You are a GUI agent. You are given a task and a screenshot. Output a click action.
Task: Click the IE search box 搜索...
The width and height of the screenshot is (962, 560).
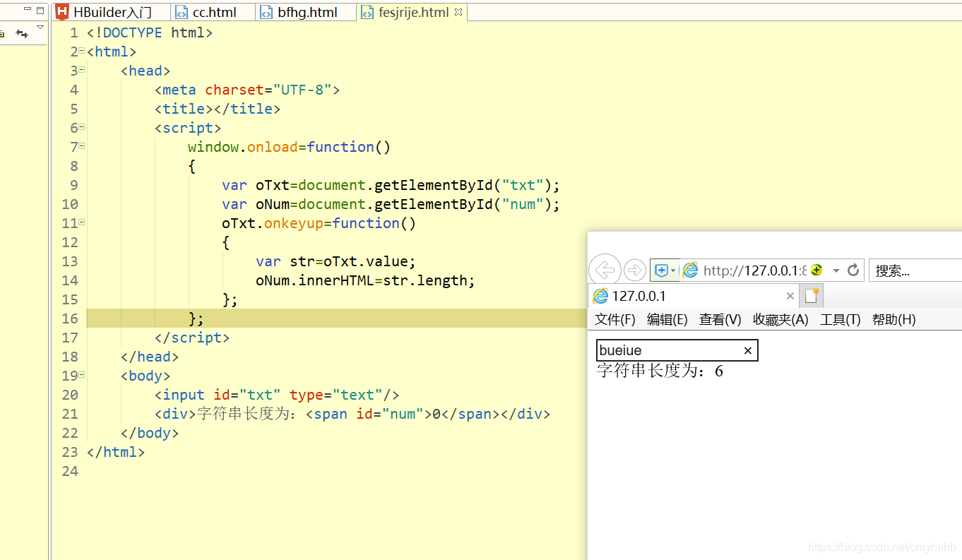915,270
